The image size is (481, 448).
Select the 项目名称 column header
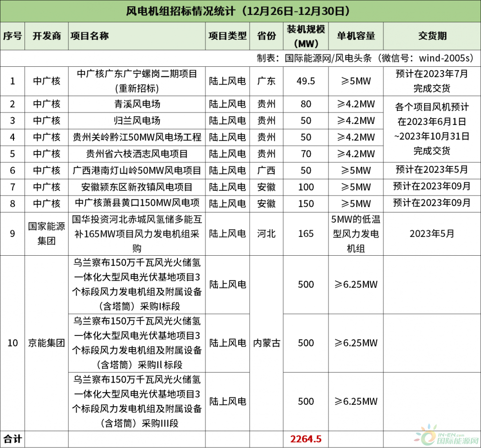[137, 36]
